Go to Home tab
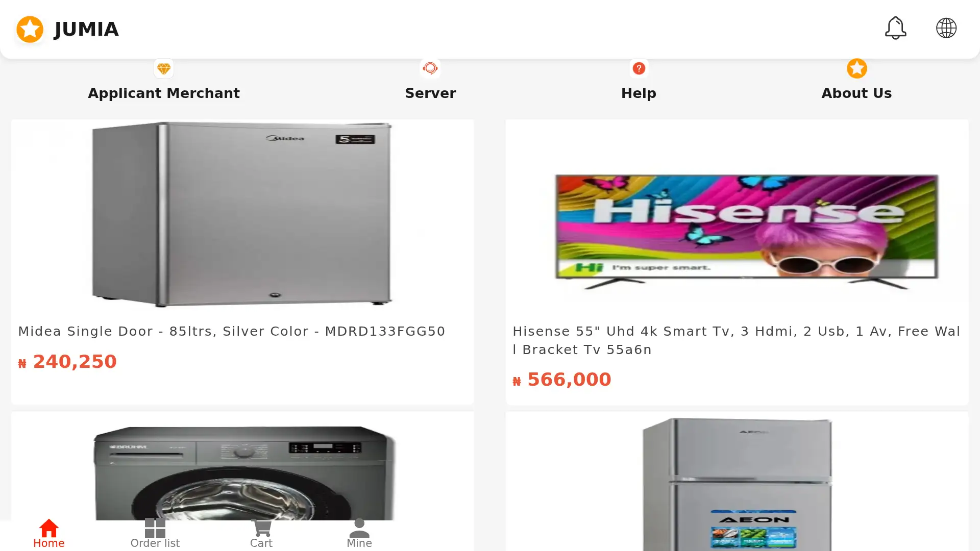980x551 pixels. [49, 534]
